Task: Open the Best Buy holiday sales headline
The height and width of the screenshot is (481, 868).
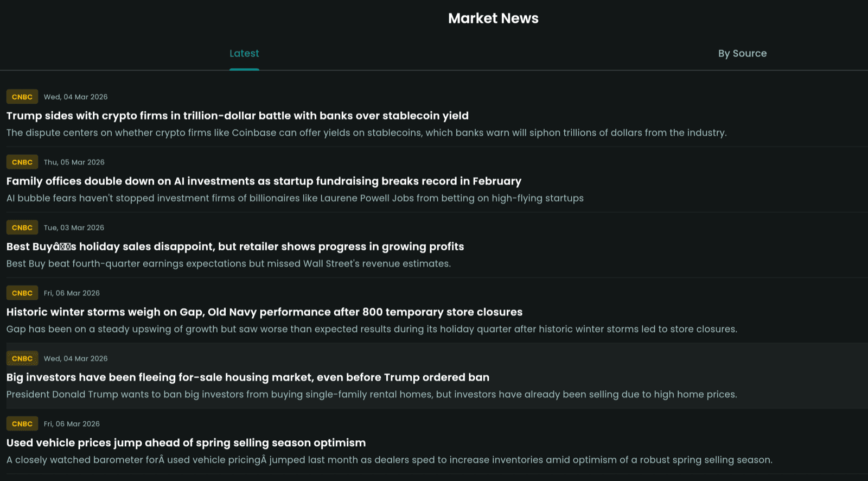Action: point(235,246)
